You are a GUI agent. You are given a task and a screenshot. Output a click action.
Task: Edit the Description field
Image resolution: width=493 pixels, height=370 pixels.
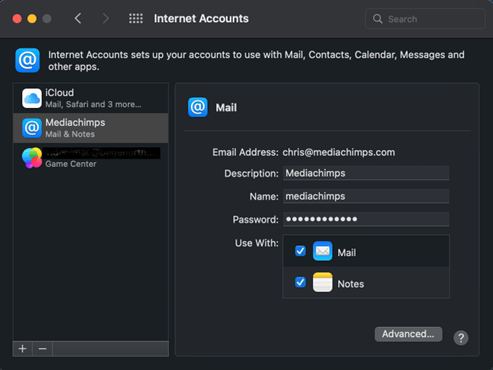366,173
